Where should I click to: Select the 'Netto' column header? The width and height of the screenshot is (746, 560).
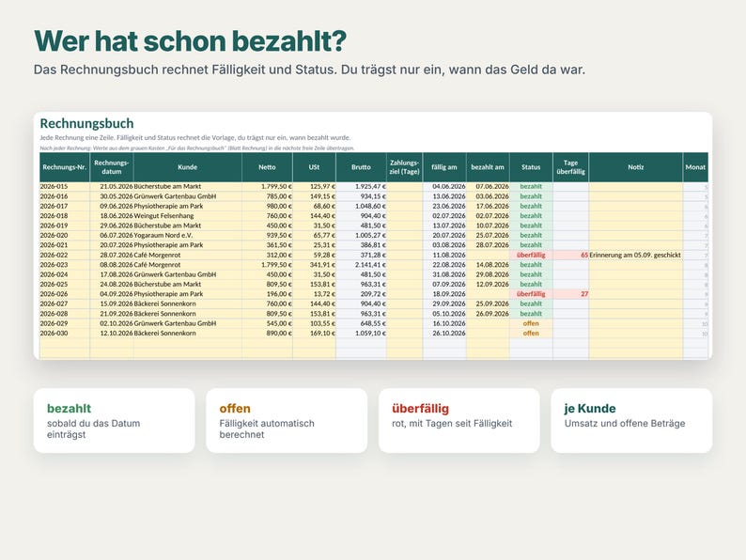(267, 167)
